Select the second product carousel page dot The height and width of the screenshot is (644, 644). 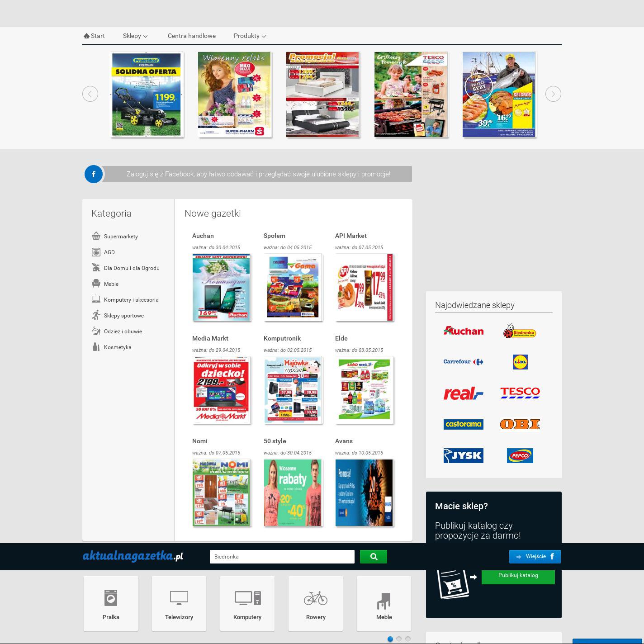point(399,639)
